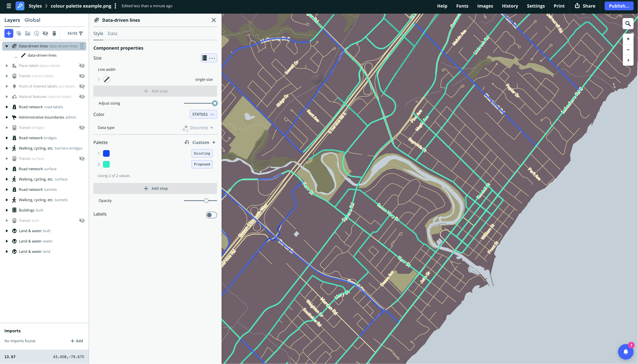Open the notifications bell
Viewport: 638px width, 364px height.
tap(625, 351)
